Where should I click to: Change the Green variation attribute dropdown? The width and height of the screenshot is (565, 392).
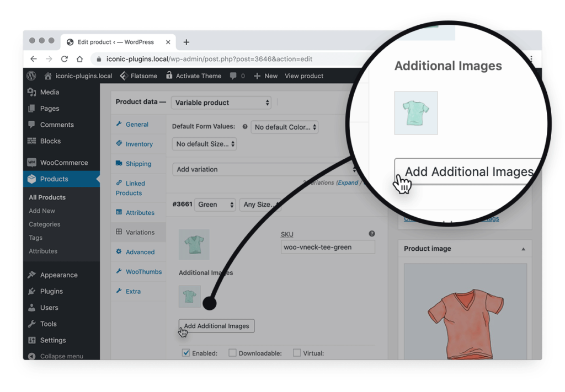215,205
